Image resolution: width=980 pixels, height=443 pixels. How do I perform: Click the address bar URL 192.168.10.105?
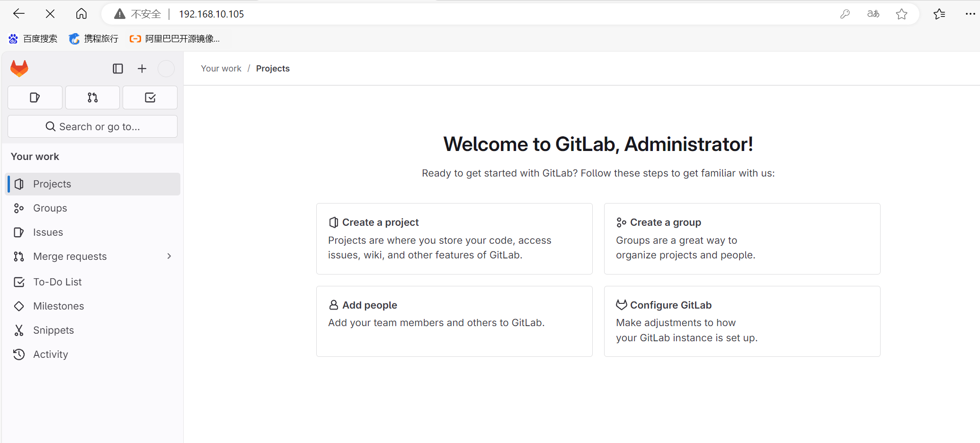[212, 14]
